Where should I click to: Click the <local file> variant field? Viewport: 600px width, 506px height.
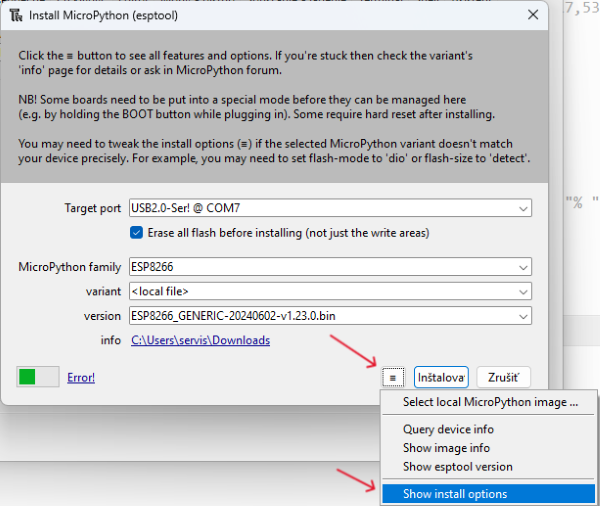(x=330, y=292)
